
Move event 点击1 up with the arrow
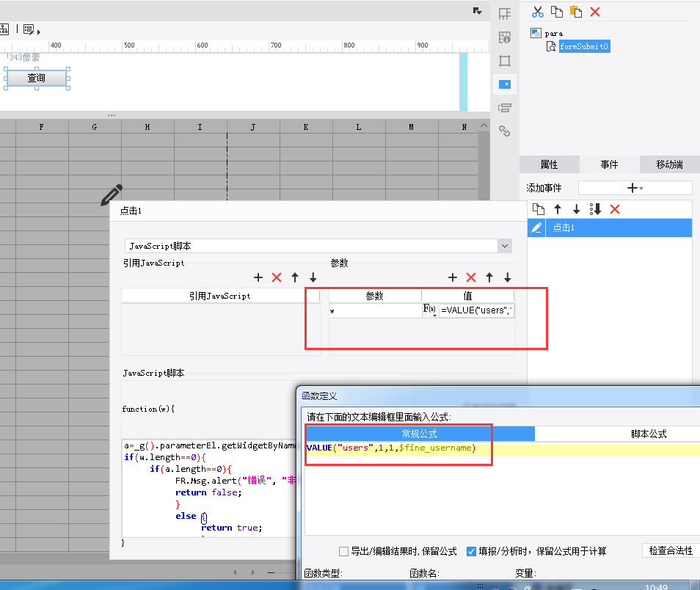click(558, 209)
